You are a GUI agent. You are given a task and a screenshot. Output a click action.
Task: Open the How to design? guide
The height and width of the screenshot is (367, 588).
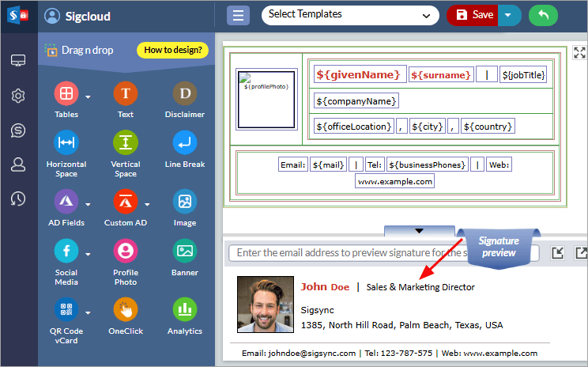173,50
